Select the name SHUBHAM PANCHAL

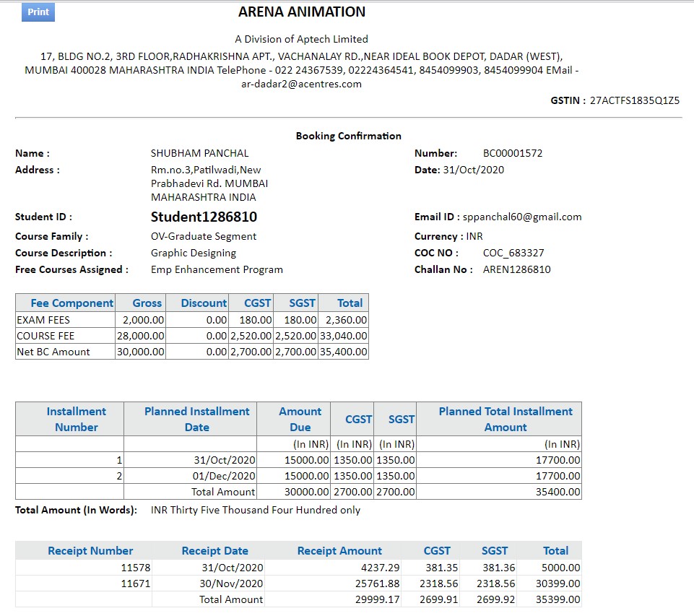point(199,153)
